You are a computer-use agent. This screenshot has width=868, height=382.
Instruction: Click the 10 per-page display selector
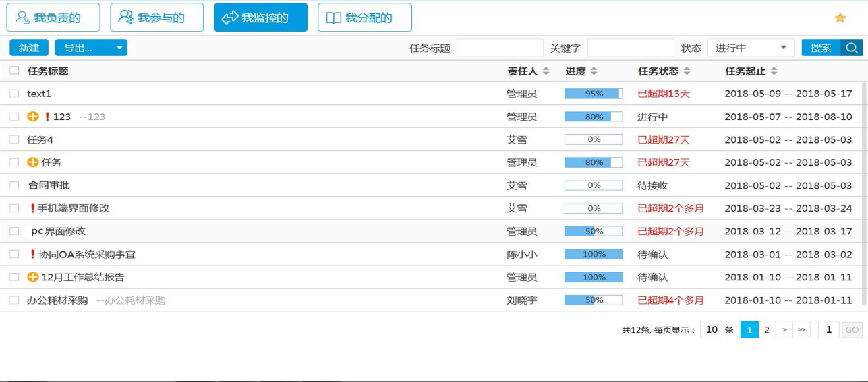[711, 329]
